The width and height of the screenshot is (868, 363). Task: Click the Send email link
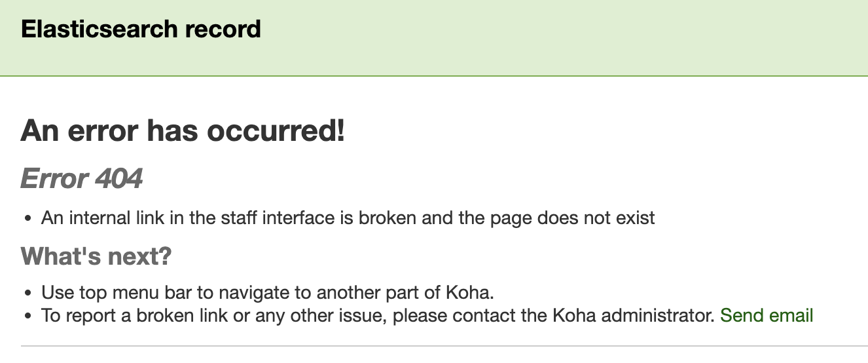(767, 315)
